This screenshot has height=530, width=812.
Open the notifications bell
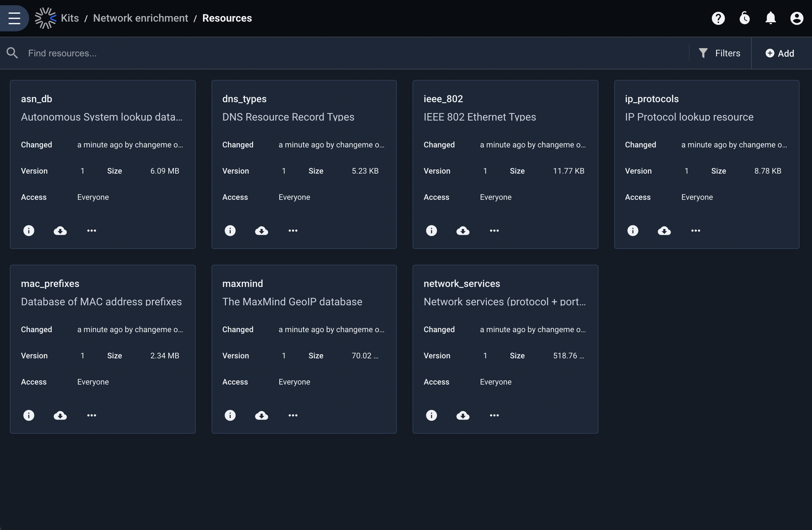click(x=771, y=18)
